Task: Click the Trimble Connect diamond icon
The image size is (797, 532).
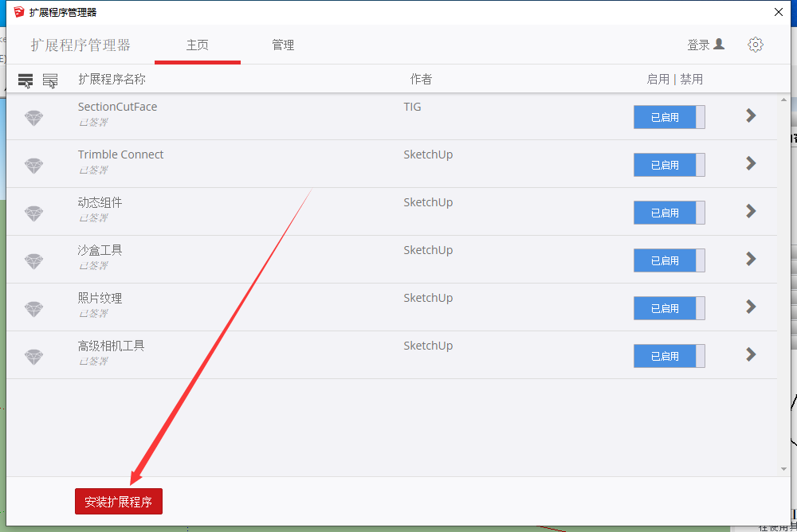Action: (x=34, y=166)
